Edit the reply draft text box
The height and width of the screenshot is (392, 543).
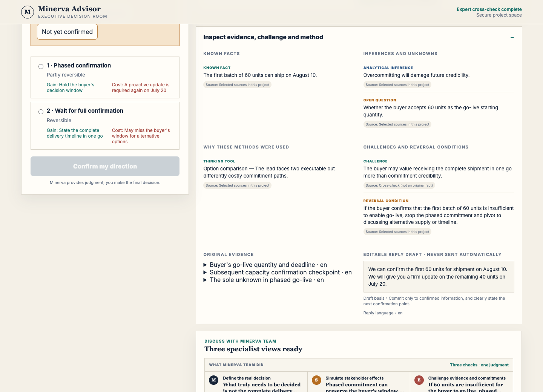pyautogui.click(x=439, y=277)
